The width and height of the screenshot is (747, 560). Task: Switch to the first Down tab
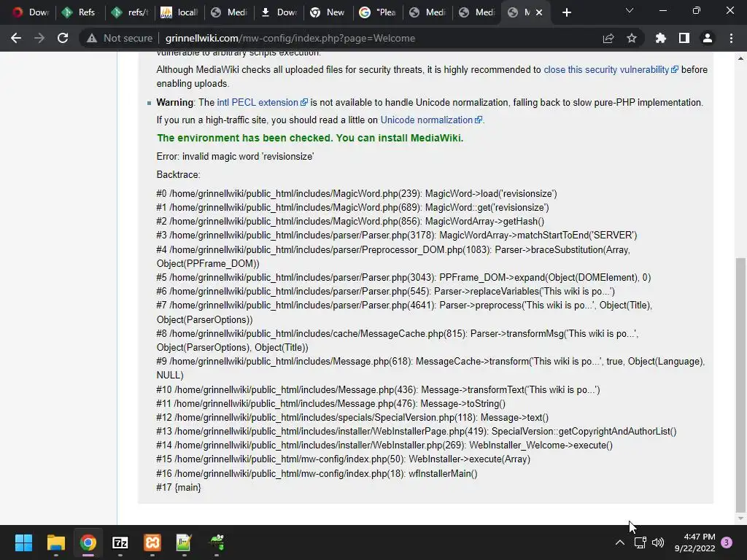31,12
